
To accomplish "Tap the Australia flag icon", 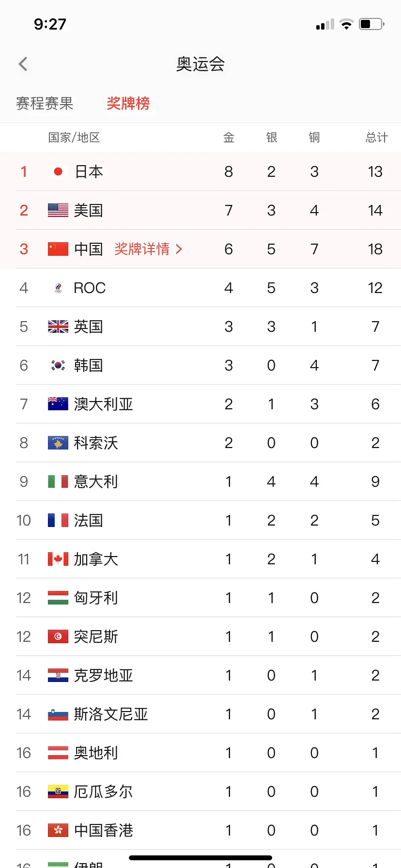I will (x=58, y=404).
